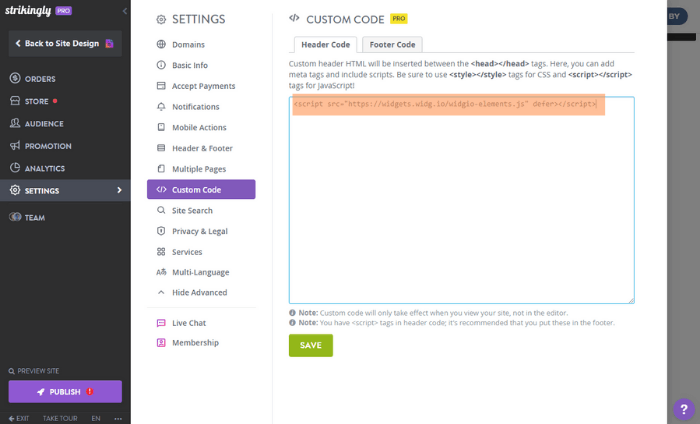Image resolution: width=700 pixels, height=424 pixels.
Task: Save the custom header code
Action: (x=311, y=345)
